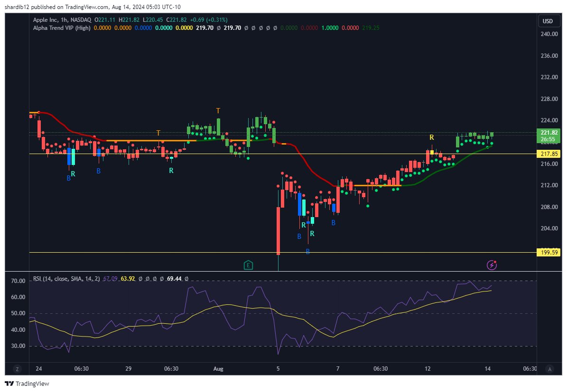Click the Apple Inc symbol title in the legend
Screen dimensions: 567x392
pos(45,20)
